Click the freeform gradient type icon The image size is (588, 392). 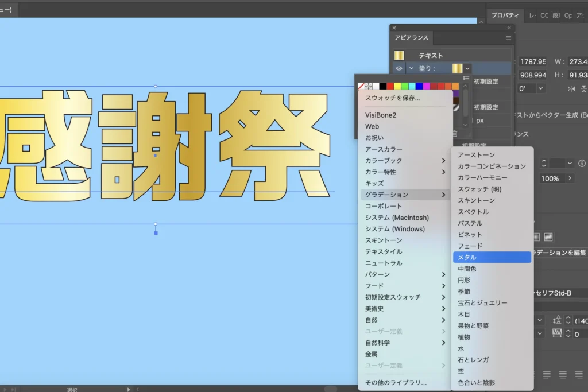pos(548,236)
